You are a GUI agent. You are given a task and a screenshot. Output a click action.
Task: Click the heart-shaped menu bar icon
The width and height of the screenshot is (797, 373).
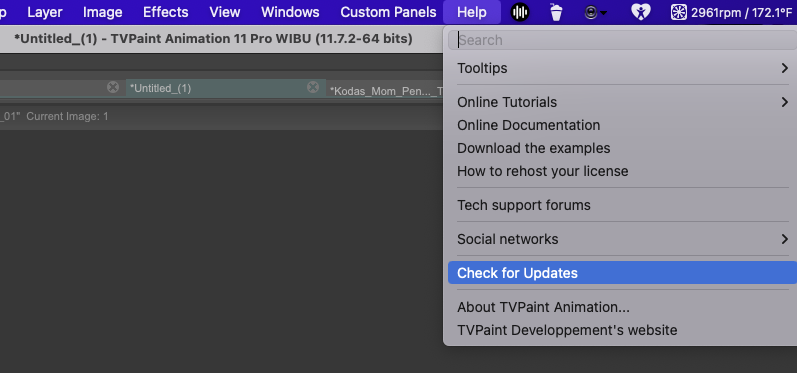click(640, 12)
